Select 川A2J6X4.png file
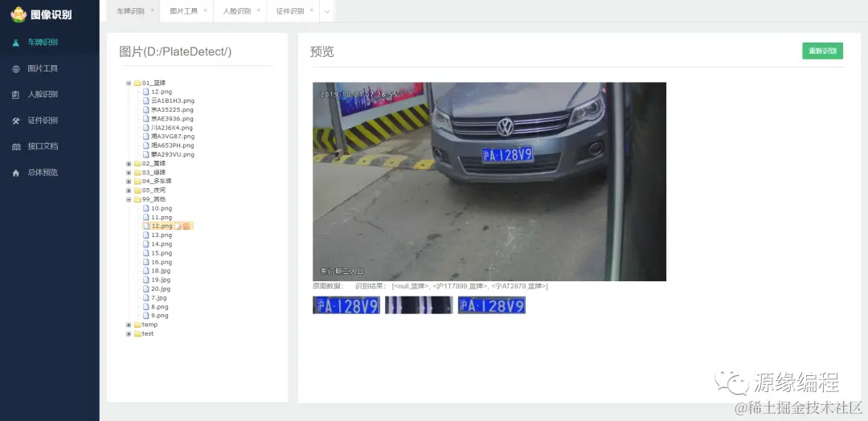Image resolution: width=868 pixels, height=421 pixels. 172,128
